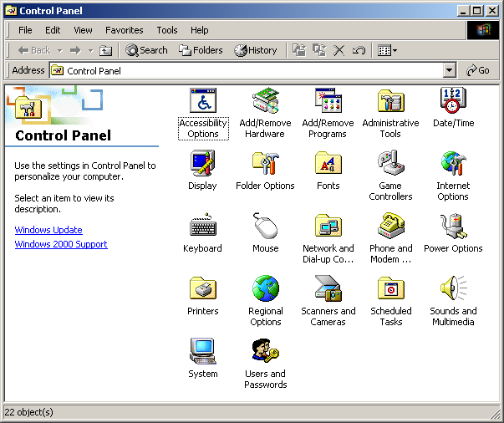The height and width of the screenshot is (423, 504).
Task: Open Sounds and Multimedia icon
Action: [x=453, y=288]
